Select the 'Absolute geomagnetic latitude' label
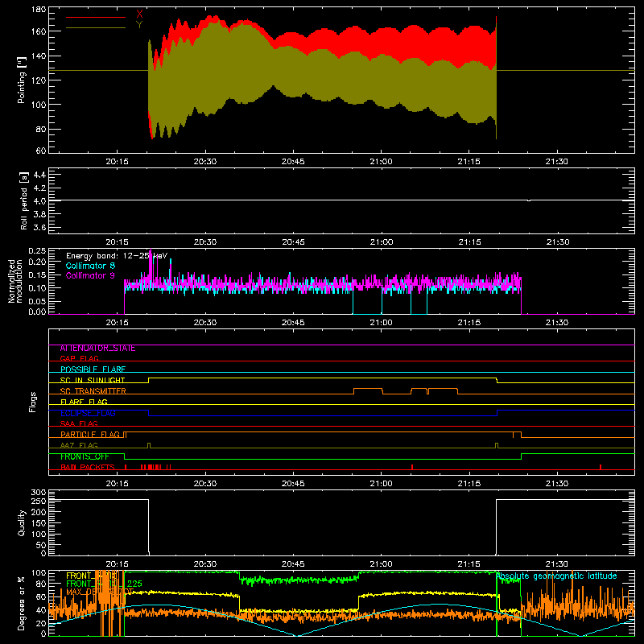 [556, 576]
